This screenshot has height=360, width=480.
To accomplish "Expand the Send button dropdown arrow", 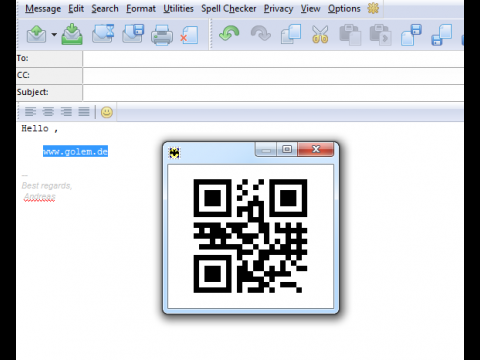I will (x=54, y=34).
